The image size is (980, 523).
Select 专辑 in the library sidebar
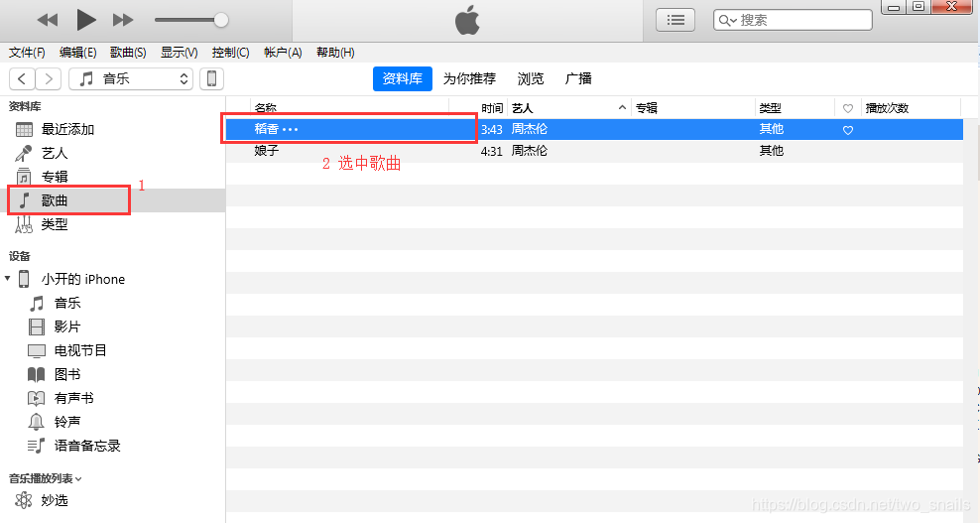point(112,177)
